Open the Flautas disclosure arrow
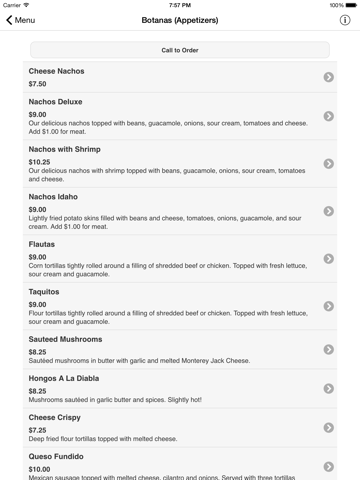Viewport: 360px width, 480px height. [x=329, y=259]
